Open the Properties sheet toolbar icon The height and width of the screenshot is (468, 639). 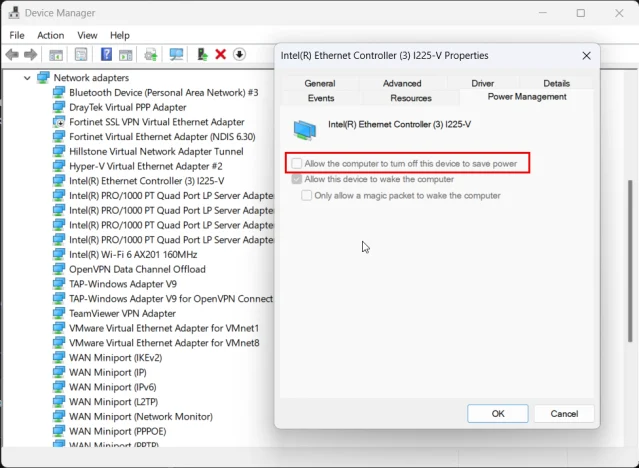tap(81, 54)
